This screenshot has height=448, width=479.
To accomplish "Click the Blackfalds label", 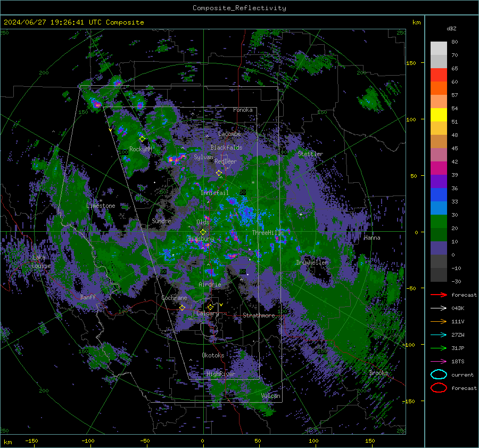I will [x=226, y=148].
